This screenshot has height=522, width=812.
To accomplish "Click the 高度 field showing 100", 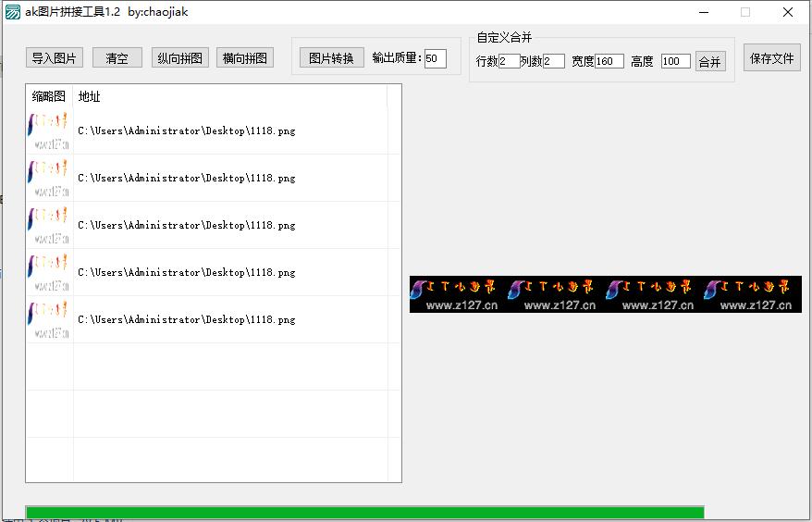I will point(675,61).
